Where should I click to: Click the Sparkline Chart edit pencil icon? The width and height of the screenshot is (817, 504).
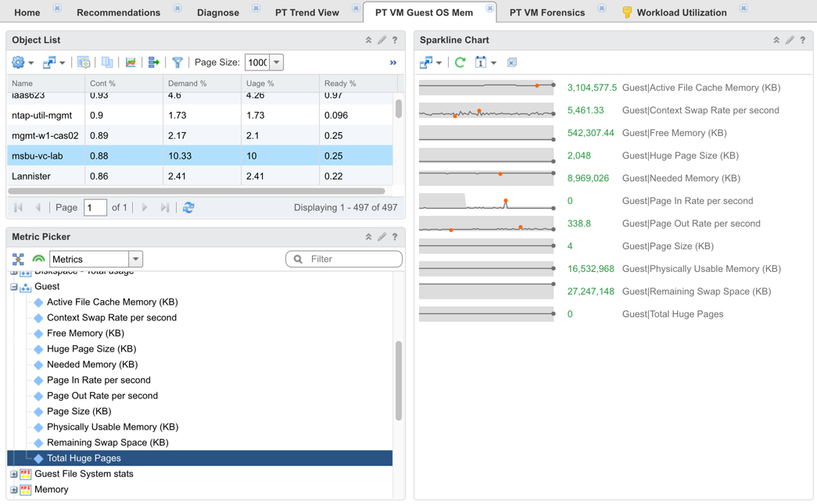click(x=790, y=39)
